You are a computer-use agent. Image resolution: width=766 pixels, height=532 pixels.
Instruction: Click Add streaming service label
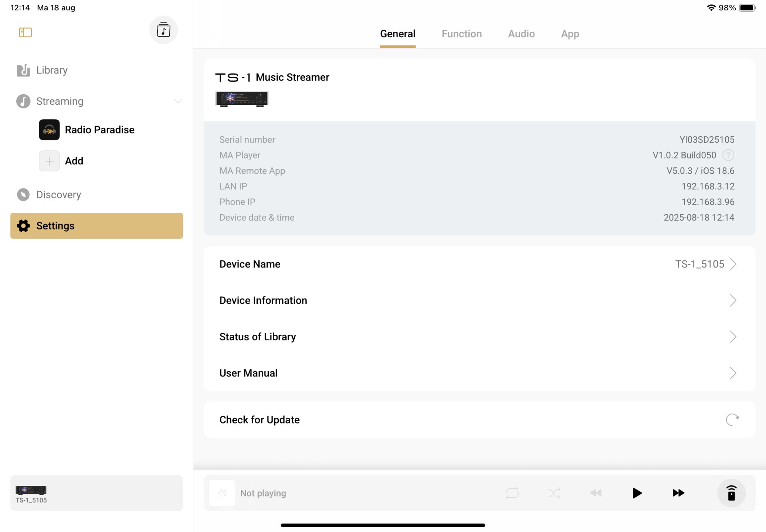pos(74,161)
